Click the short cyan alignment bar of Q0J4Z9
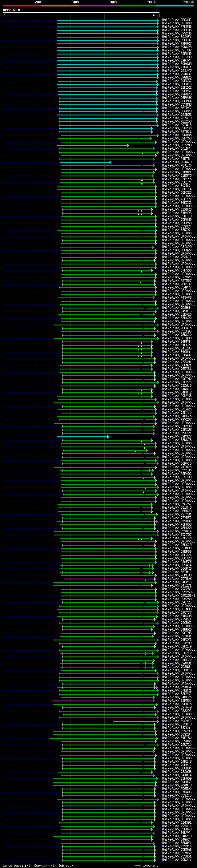This screenshot has height=868, width=197. [x=86, y=162]
